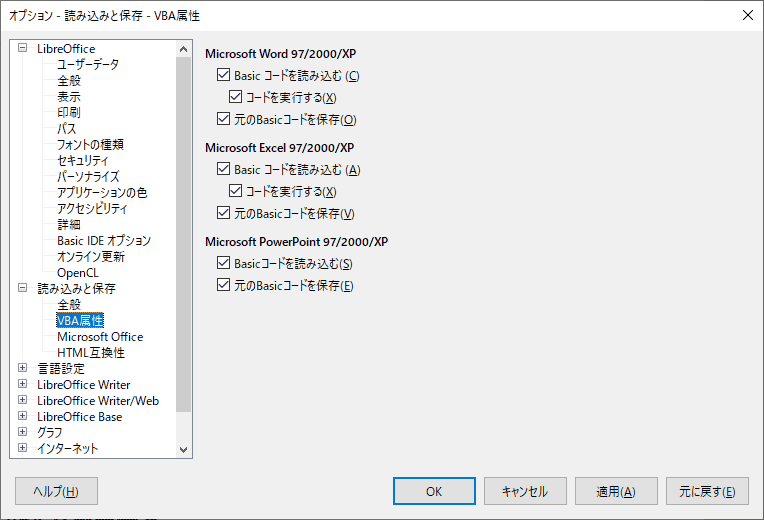
Task: Select パーソナライズ in the tree
Action: click(x=88, y=176)
